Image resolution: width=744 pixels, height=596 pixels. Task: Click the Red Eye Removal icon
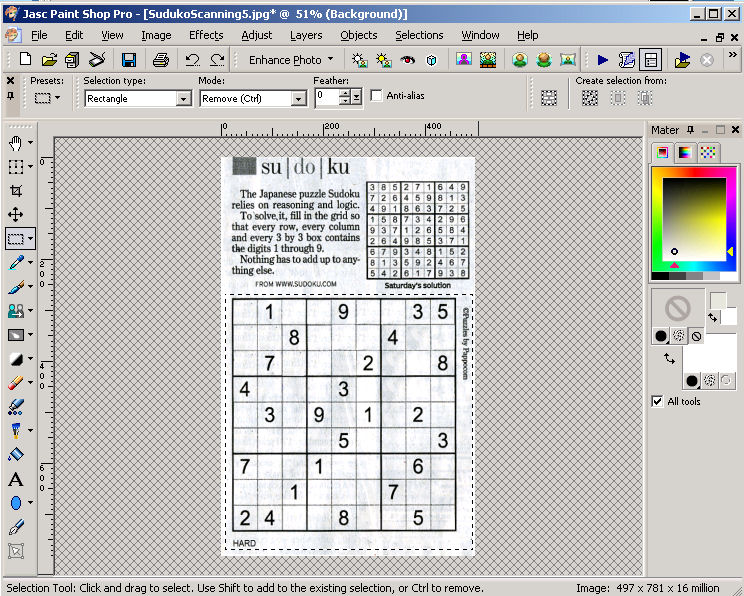coord(407,60)
